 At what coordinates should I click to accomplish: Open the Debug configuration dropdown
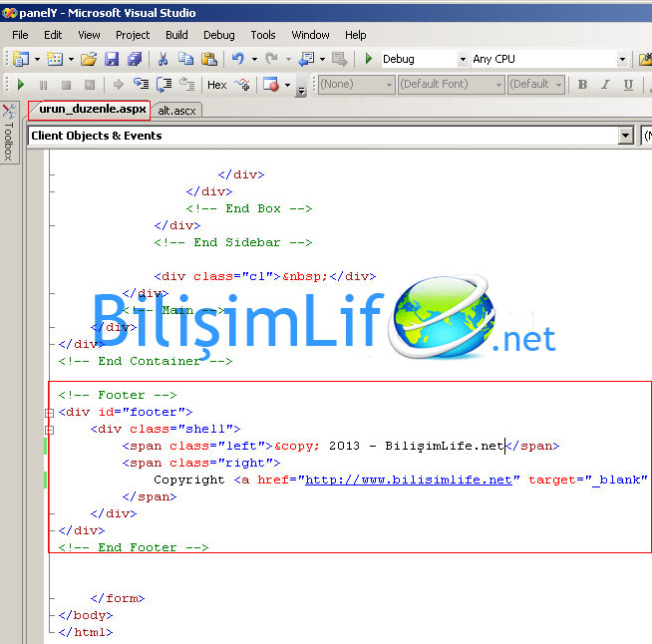463,60
